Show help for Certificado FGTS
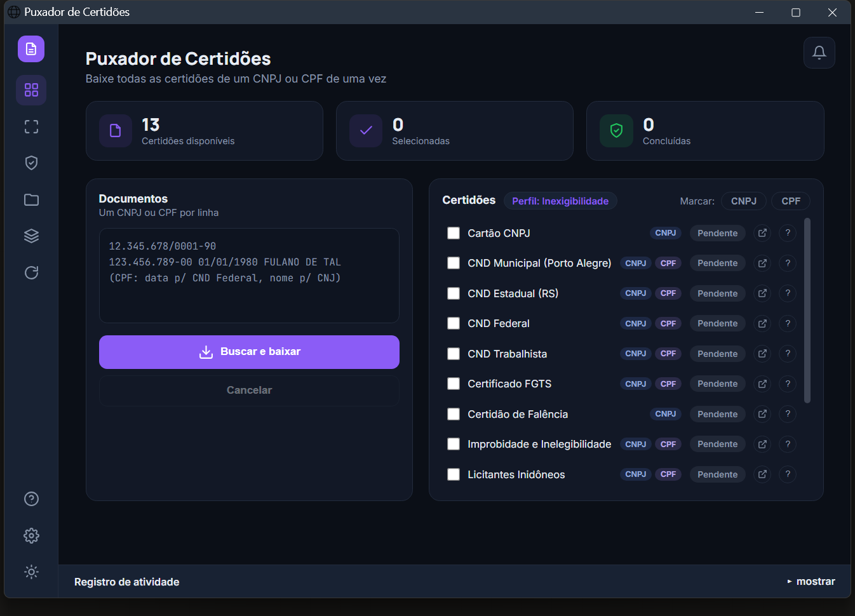 coord(788,384)
